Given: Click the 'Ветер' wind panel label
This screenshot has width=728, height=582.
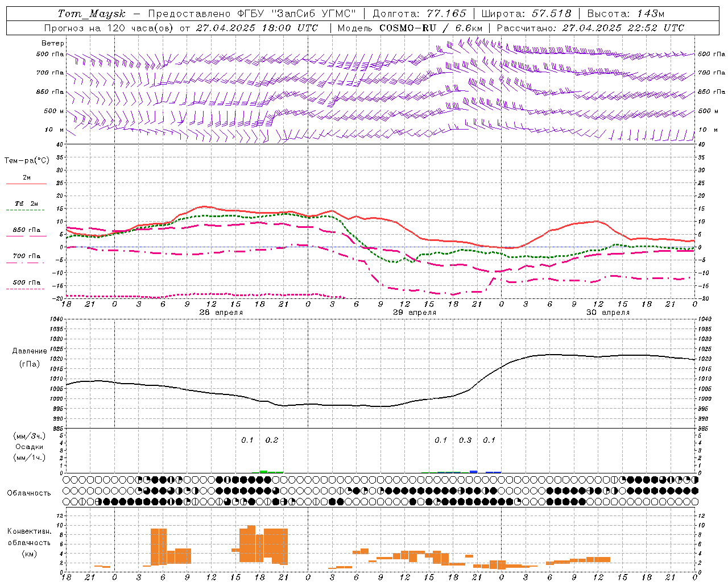Looking at the screenshot, I should click(x=53, y=43).
